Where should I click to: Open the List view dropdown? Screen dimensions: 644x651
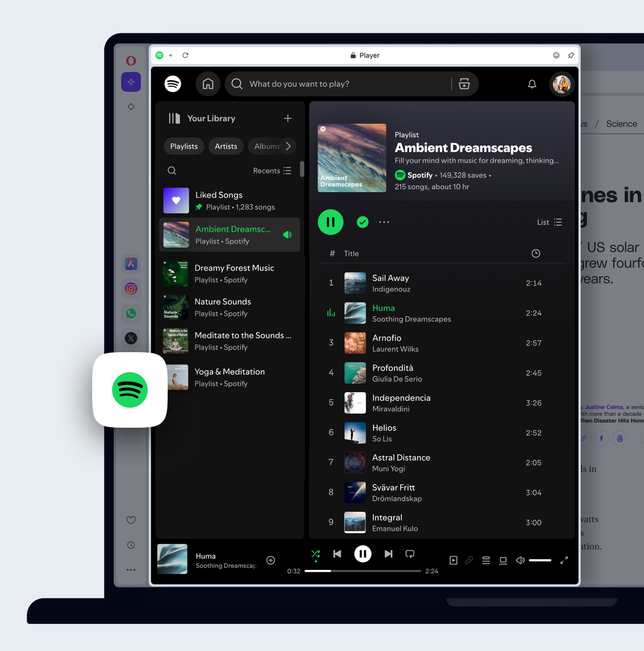tap(549, 222)
